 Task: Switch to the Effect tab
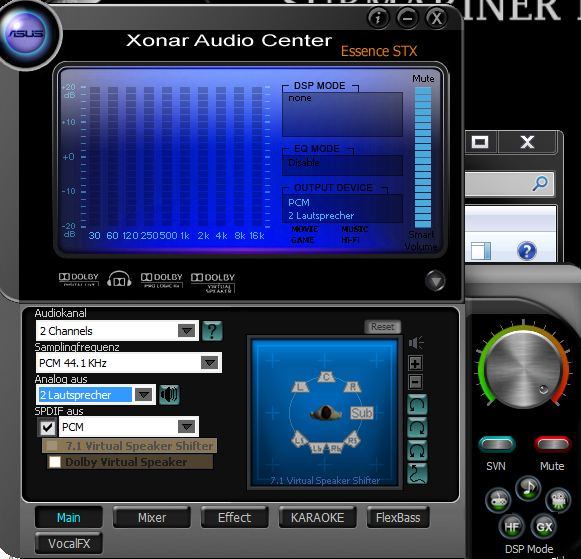235,517
